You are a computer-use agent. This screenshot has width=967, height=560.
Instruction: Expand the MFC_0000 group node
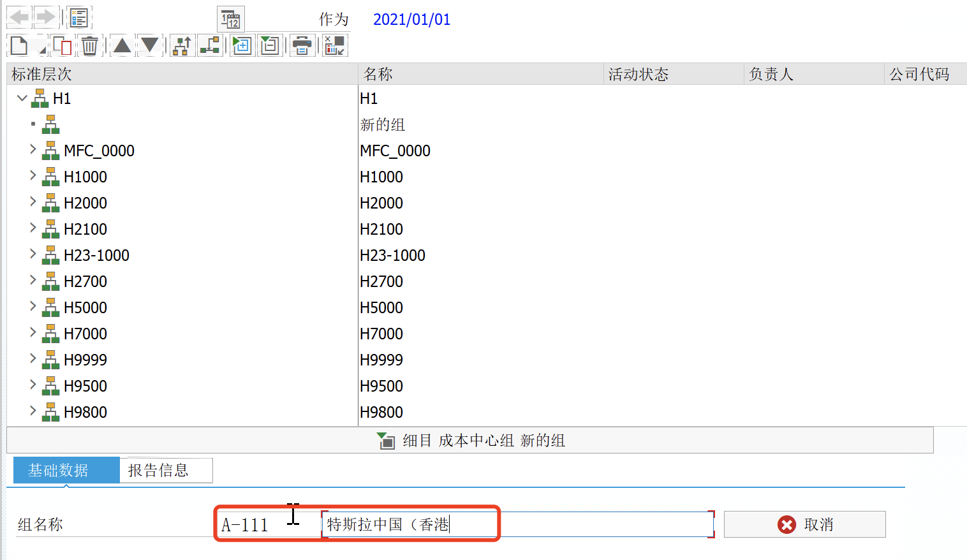(x=33, y=149)
